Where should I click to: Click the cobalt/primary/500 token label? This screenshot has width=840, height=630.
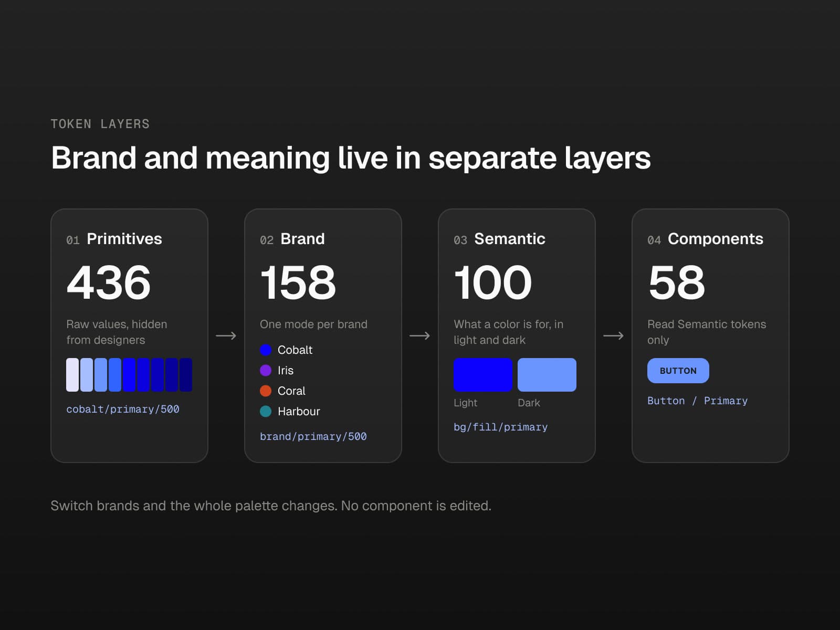pyautogui.click(x=123, y=409)
